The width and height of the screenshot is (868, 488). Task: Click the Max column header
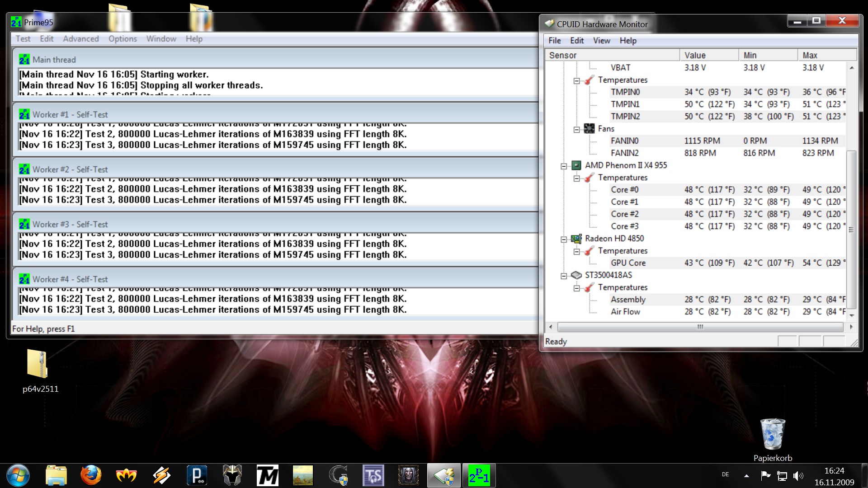[x=827, y=55]
